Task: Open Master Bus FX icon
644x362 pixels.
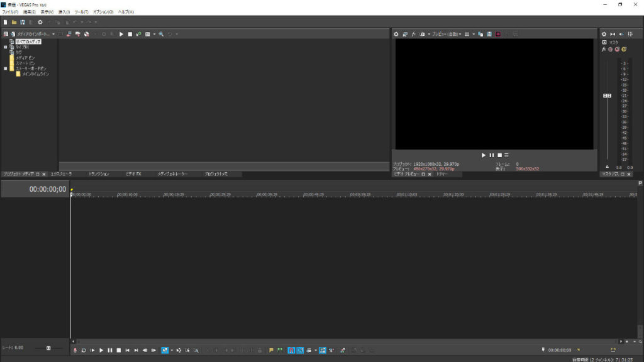Action: point(604,49)
